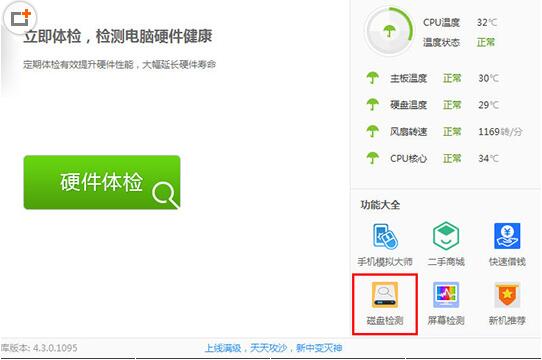Click the 库版本: 4.3.0.1095 version text
Image resolution: width=542 pixels, height=360 pixels.
click(x=39, y=348)
